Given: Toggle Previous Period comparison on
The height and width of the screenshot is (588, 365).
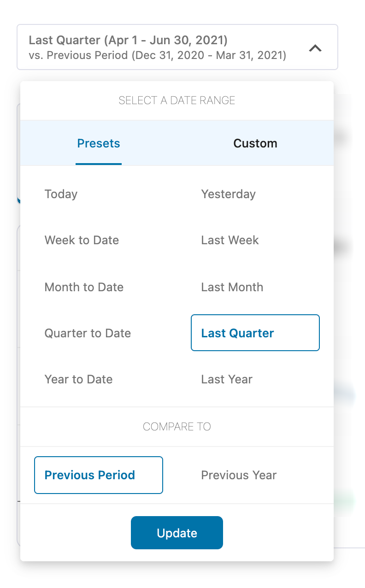Looking at the screenshot, I should (98, 475).
